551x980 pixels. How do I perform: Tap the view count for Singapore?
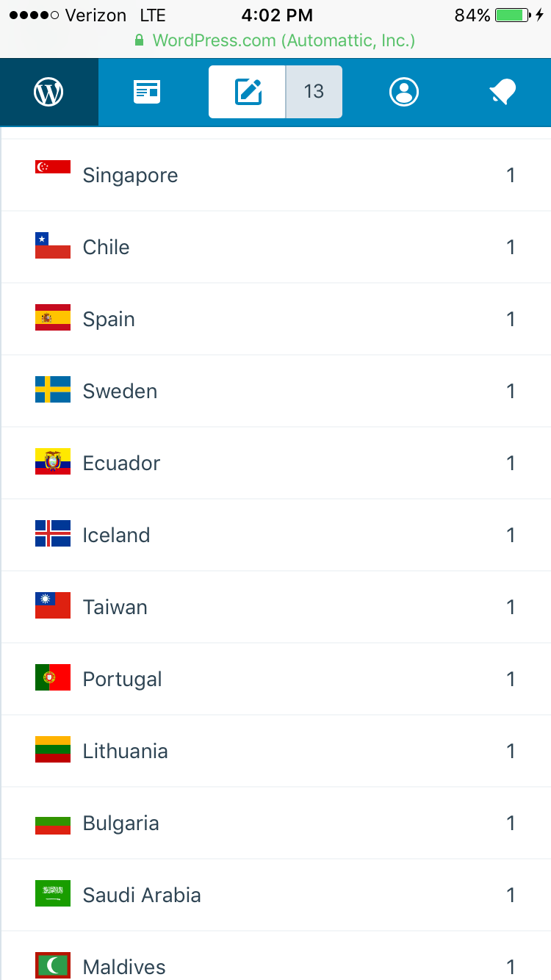click(x=511, y=176)
